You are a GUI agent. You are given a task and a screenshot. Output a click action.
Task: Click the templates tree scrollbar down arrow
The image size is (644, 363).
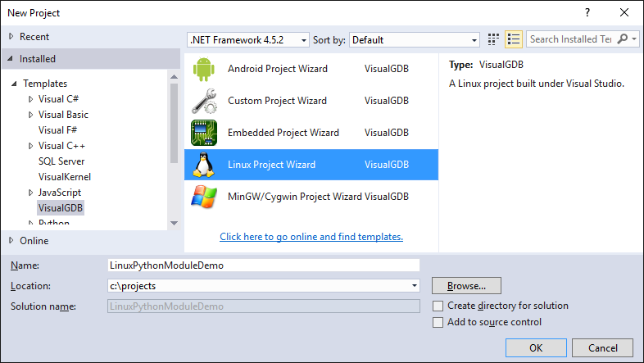click(174, 223)
